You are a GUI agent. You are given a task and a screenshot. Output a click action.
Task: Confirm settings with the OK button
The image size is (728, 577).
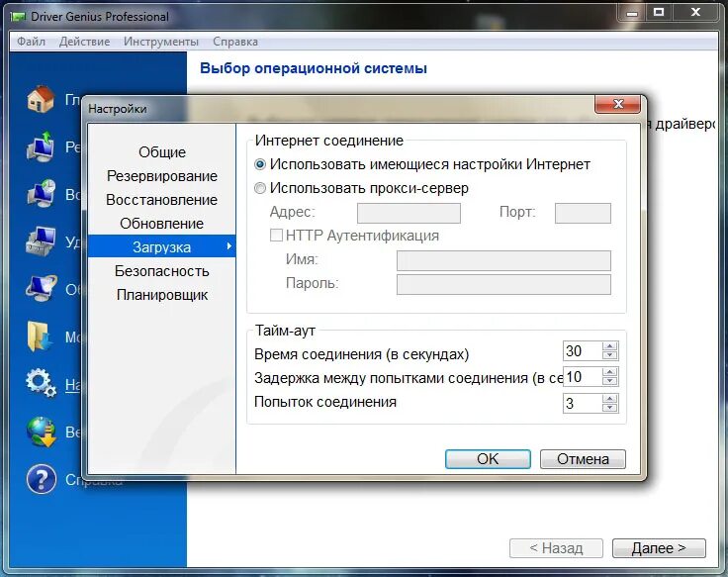[x=488, y=459]
